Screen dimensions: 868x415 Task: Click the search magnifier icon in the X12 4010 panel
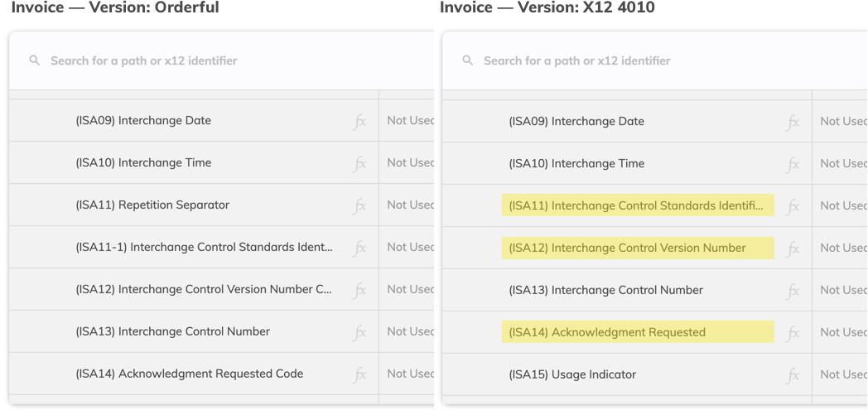[468, 60]
